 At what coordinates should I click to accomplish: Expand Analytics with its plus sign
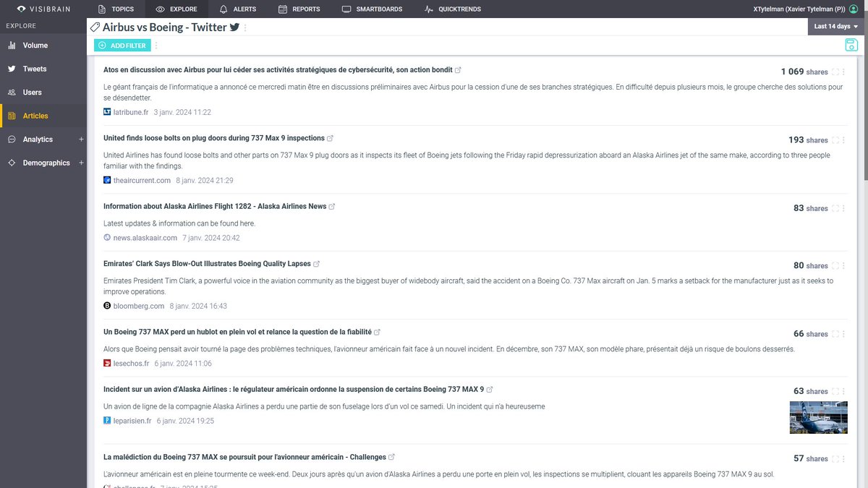(x=81, y=140)
